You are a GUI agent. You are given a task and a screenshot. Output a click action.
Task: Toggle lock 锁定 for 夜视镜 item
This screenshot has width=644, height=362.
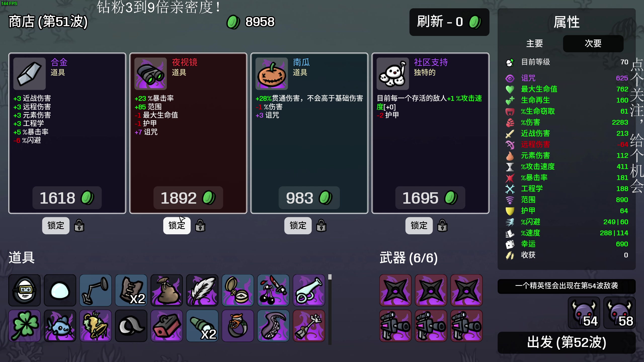[x=177, y=225]
